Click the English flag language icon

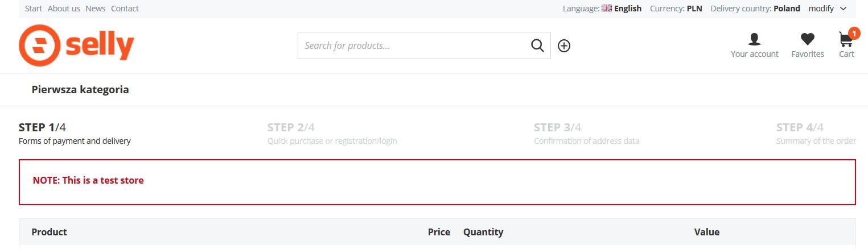607,9
